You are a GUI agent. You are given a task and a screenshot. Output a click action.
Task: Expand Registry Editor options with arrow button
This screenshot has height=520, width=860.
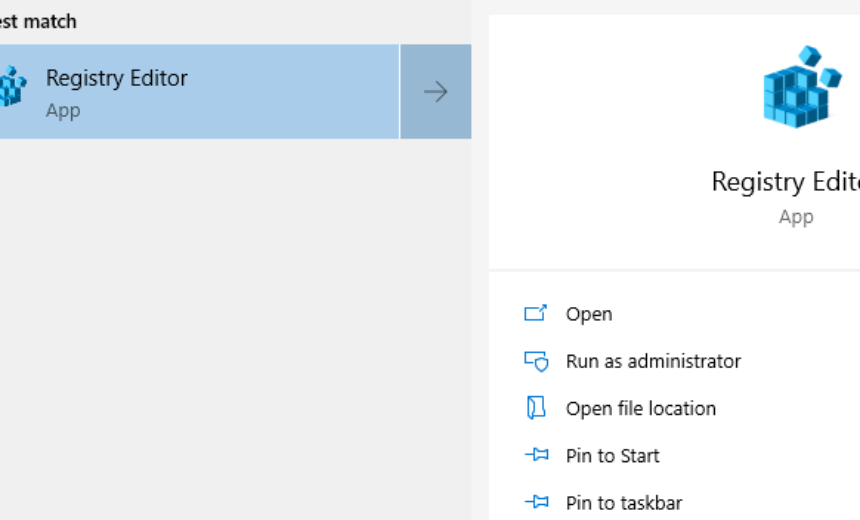[436, 92]
